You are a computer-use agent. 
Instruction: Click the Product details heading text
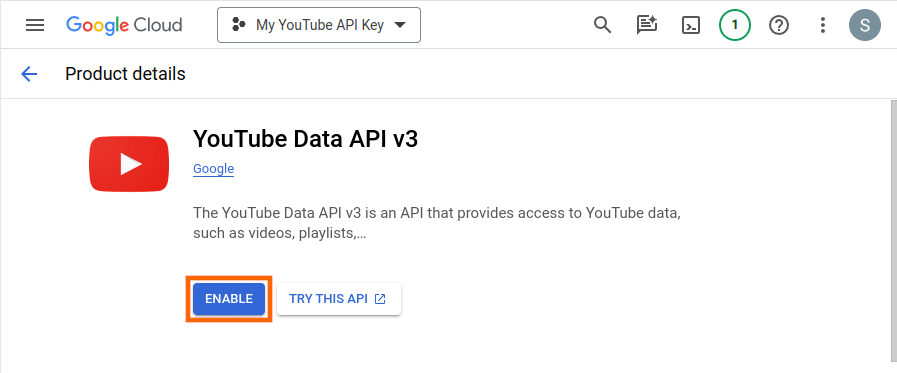tap(125, 74)
